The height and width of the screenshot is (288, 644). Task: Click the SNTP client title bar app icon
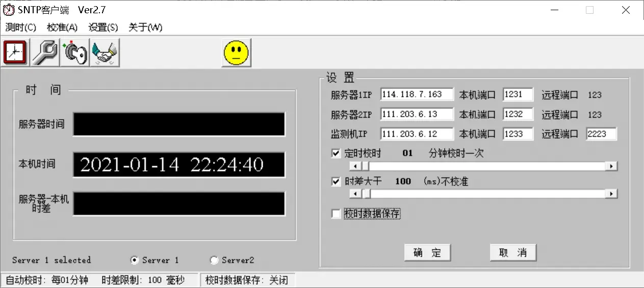pyautogui.click(x=9, y=10)
